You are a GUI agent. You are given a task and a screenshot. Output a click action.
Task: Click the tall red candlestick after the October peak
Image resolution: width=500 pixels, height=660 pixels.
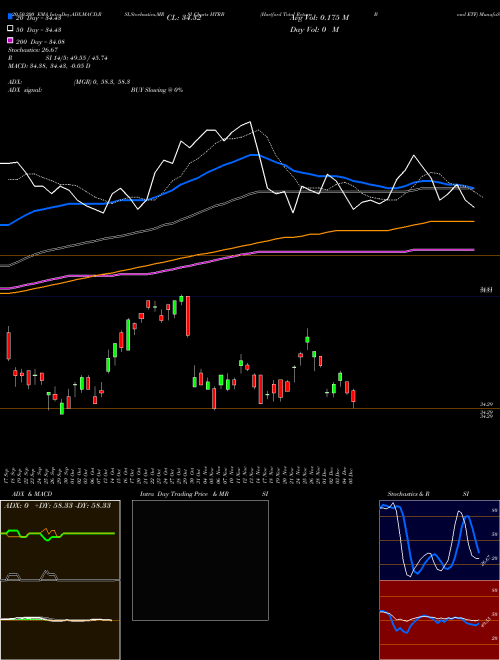(188, 316)
